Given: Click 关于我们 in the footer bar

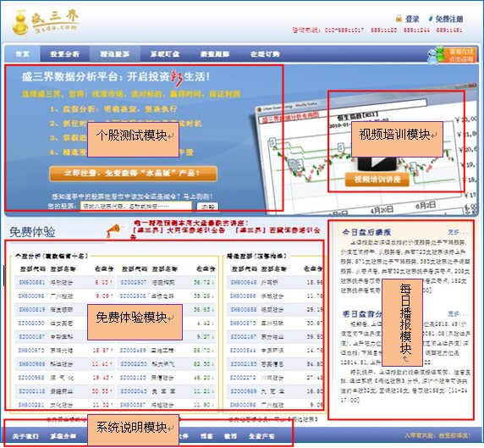Looking at the screenshot, I should pos(25,436).
